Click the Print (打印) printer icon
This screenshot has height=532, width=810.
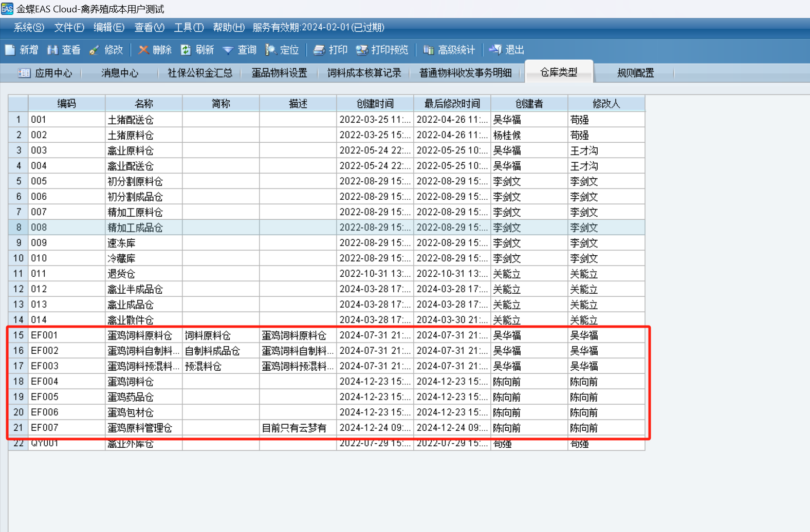click(319, 50)
